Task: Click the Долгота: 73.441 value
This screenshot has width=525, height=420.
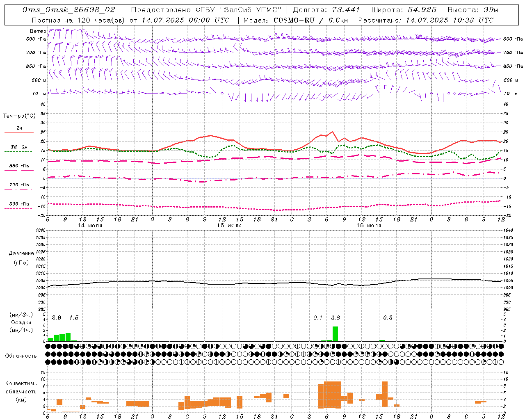Action: click(x=326, y=10)
